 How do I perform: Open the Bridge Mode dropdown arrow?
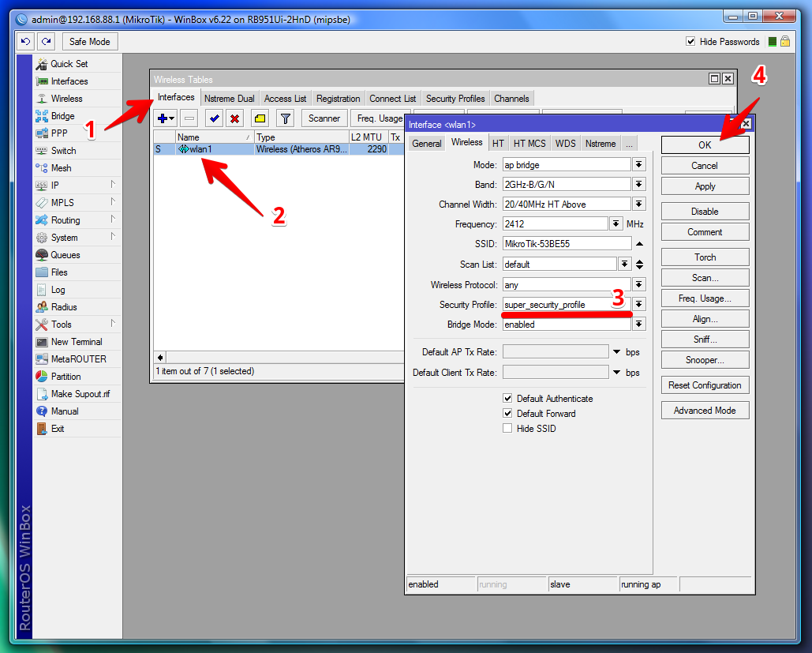coord(639,324)
